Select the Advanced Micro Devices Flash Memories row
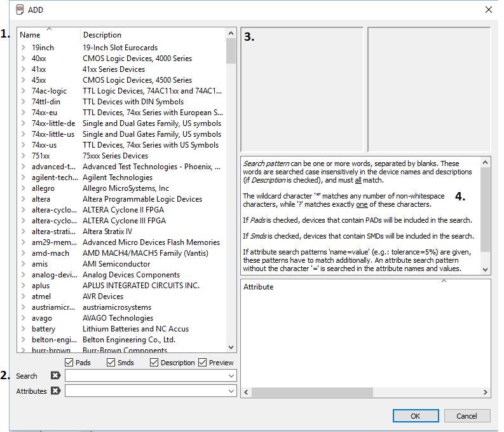Viewport: 504px width, 432px height. click(121, 242)
